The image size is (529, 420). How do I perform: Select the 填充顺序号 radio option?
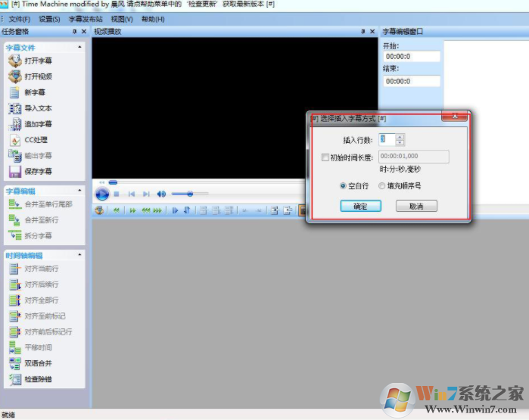click(x=381, y=185)
